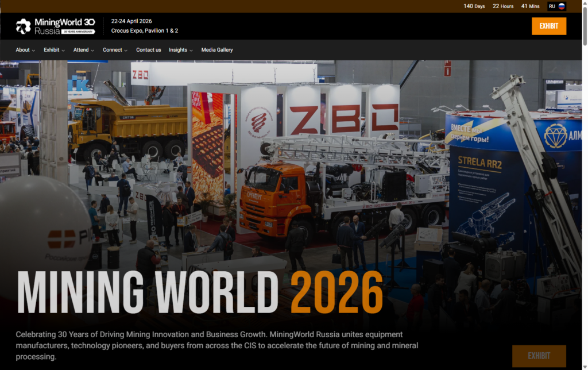The height and width of the screenshot is (370, 588).
Task: Open the Media Gallery page
Action: [x=217, y=50]
